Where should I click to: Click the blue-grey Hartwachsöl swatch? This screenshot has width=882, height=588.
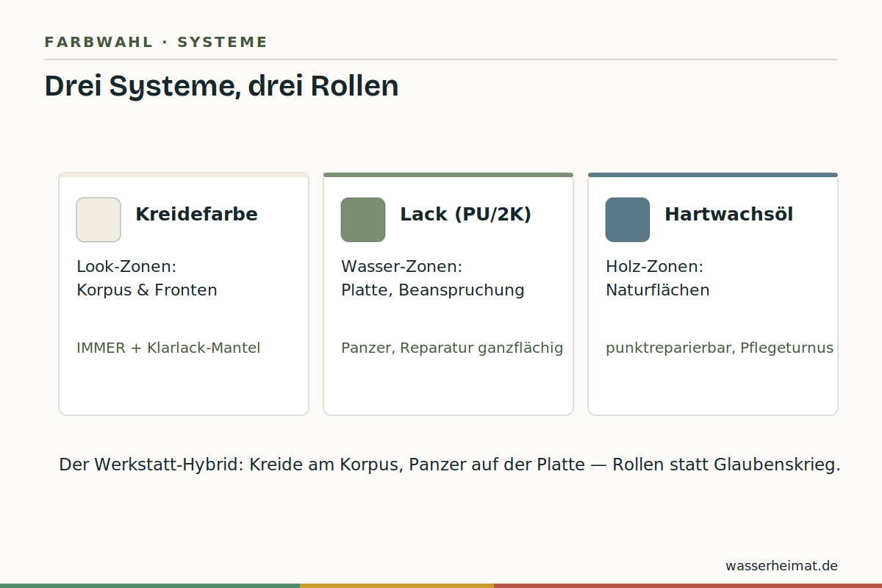[x=628, y=220]
